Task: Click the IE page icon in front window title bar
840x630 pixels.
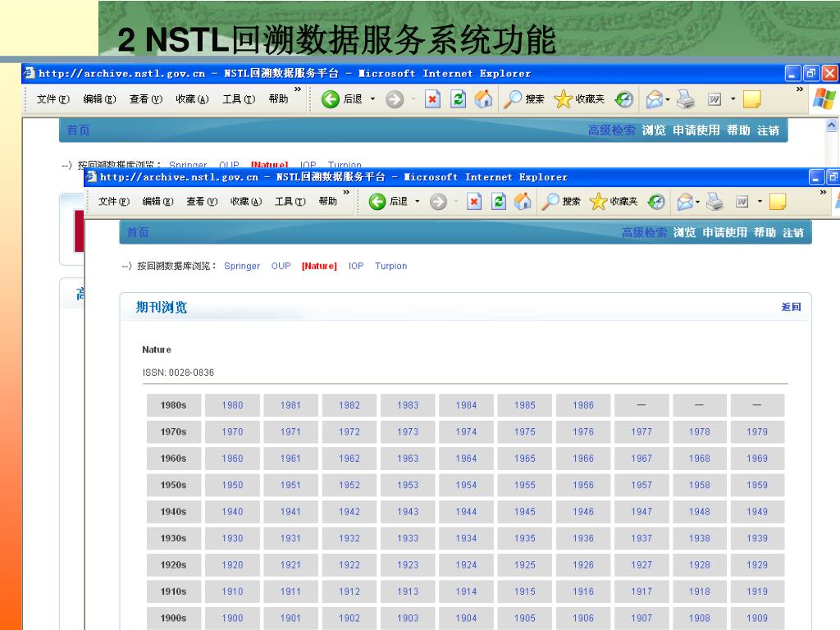Action: 91,176
